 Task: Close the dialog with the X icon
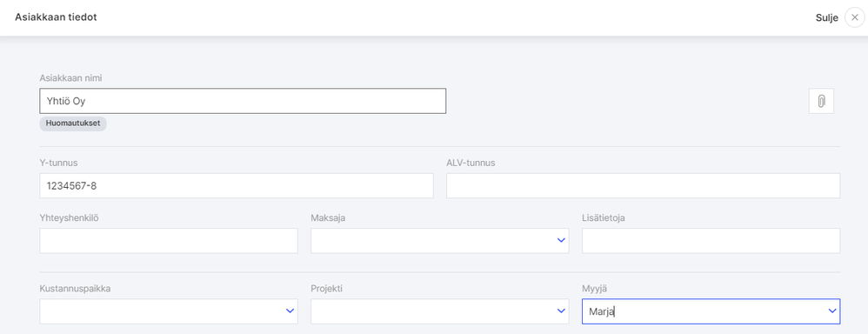point(855,17)
